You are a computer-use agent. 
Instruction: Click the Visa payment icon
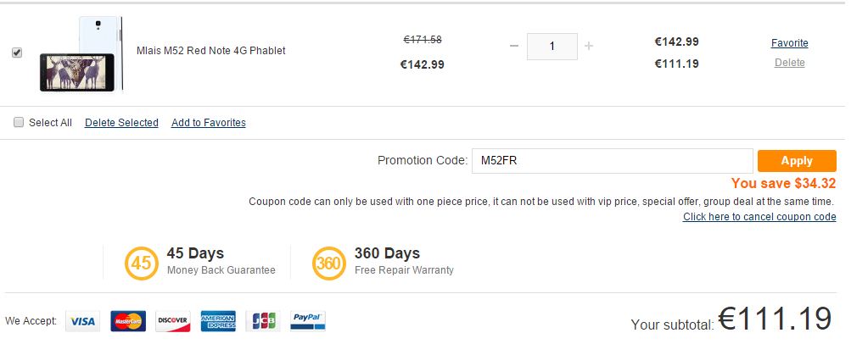82,321
